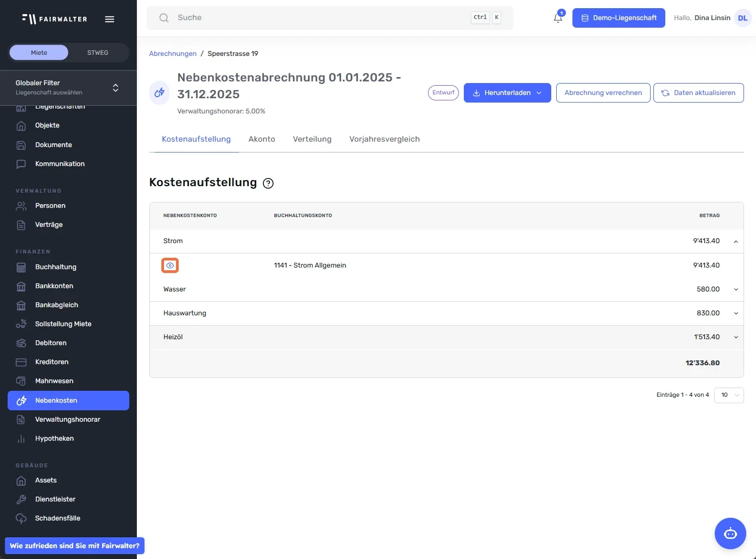Viewport: 756px width, 559px height.
Task: Open the entries per page dropdown
Action: pyautogui.click(x=729, y=395)
